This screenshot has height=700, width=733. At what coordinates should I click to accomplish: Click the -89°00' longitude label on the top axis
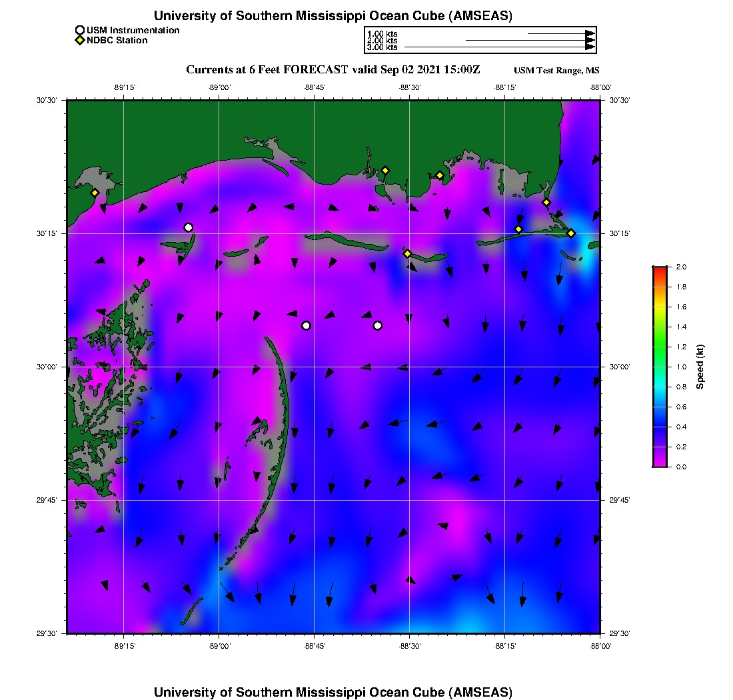(x=219, y=87)
